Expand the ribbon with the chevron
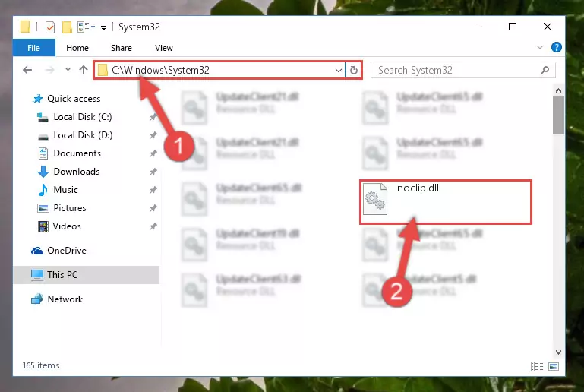The width and height of the screenshot is (584, 392). pos(540,47)
